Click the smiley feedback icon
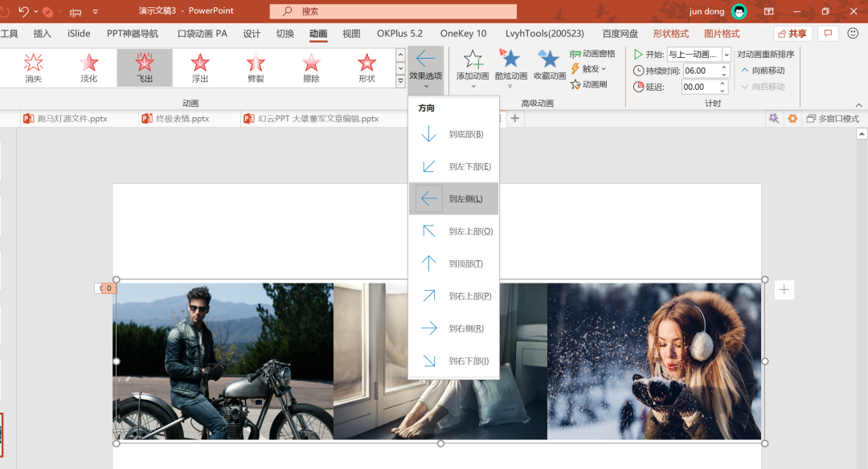Screen dimensions: 868x469 [853, 34]
